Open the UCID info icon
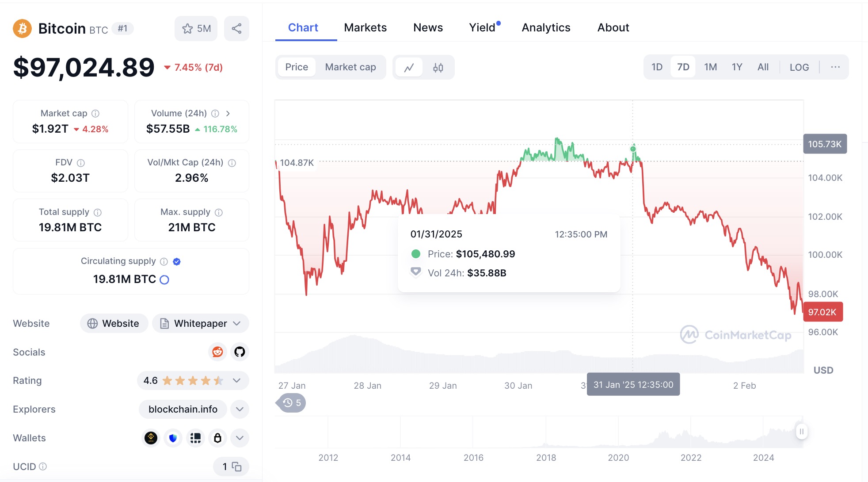 (x=43, y=467)
